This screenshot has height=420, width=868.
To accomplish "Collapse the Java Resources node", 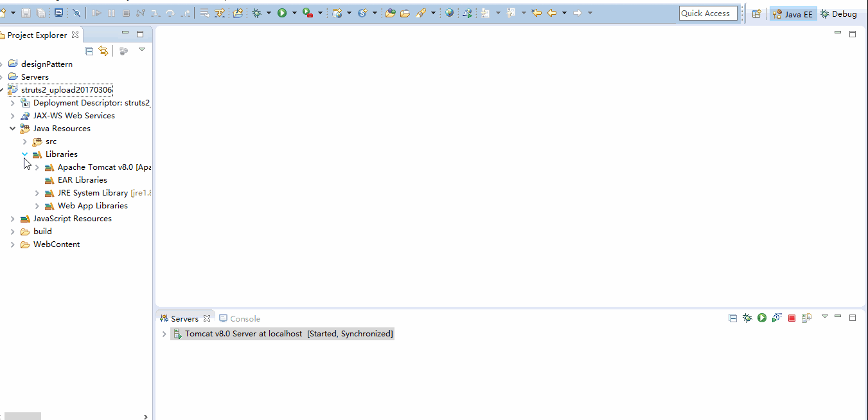I will click(x=12, y=129).
